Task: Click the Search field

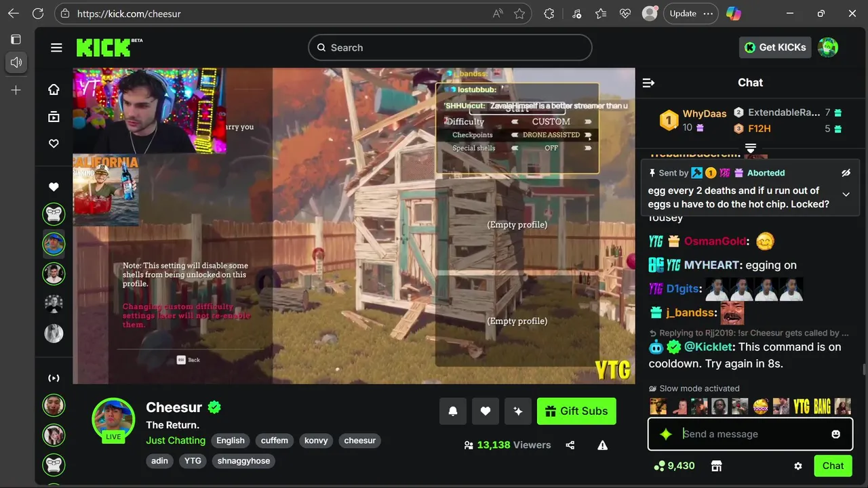Action: (x=450, y=47)
